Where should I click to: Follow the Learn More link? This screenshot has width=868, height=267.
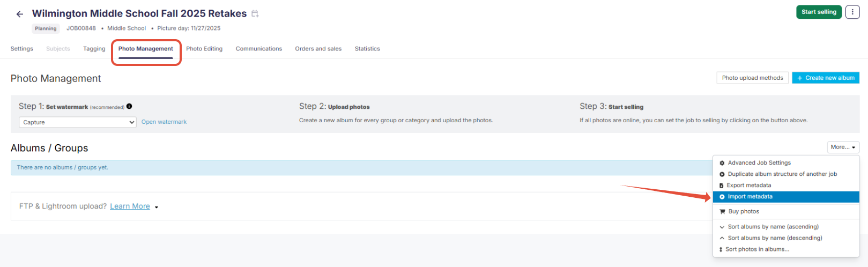click(130, 206)
